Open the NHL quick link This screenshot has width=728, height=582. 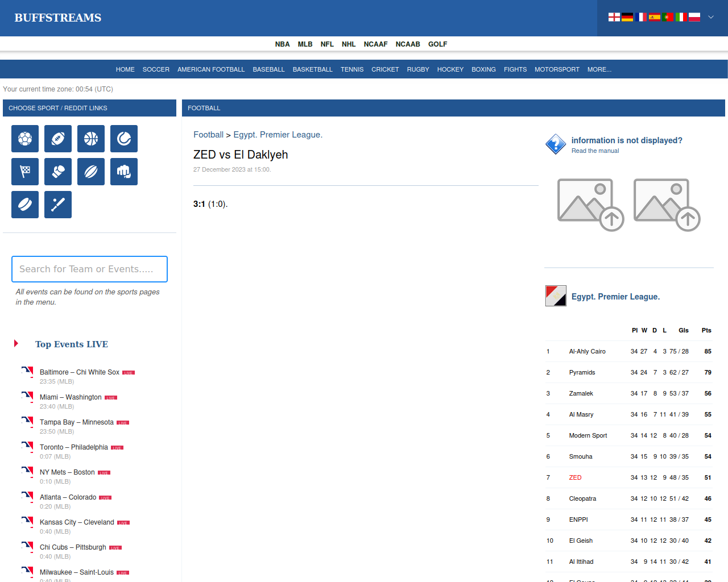click(349, 44)
